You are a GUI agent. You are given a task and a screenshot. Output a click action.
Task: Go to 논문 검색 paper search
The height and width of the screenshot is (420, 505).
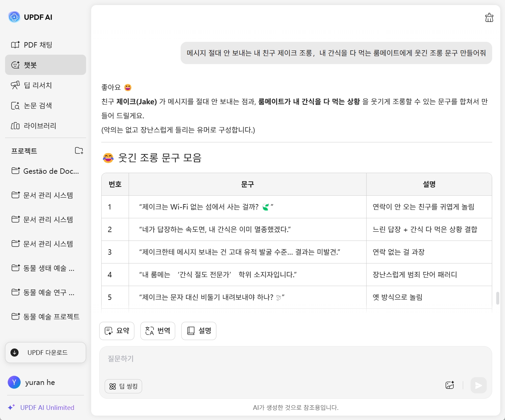[38, 106]
